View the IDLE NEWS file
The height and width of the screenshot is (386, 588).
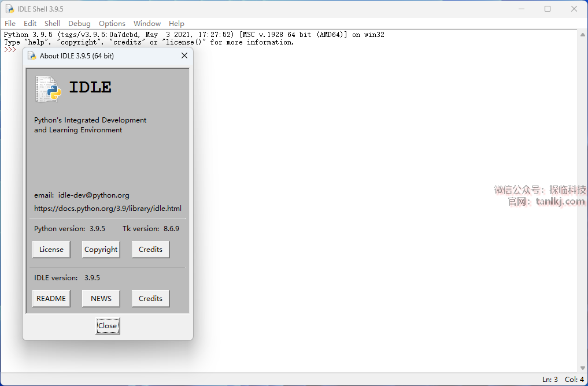(x=101, y=299)
